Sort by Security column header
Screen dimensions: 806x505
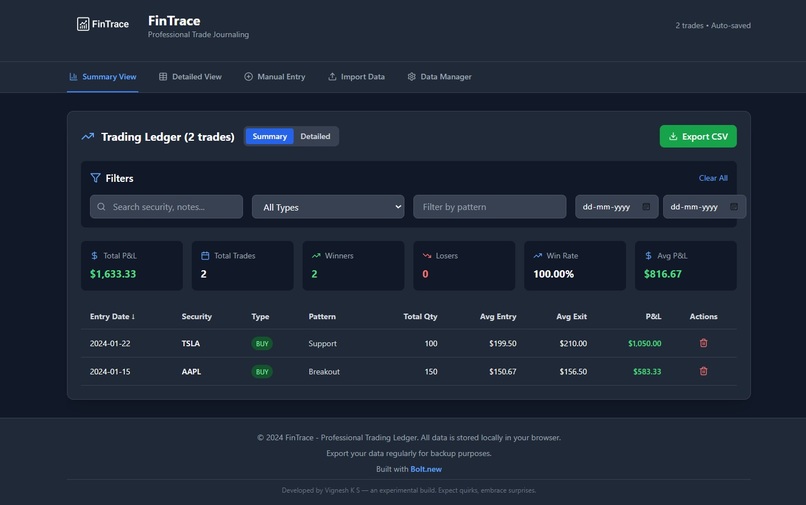[196, 316]
